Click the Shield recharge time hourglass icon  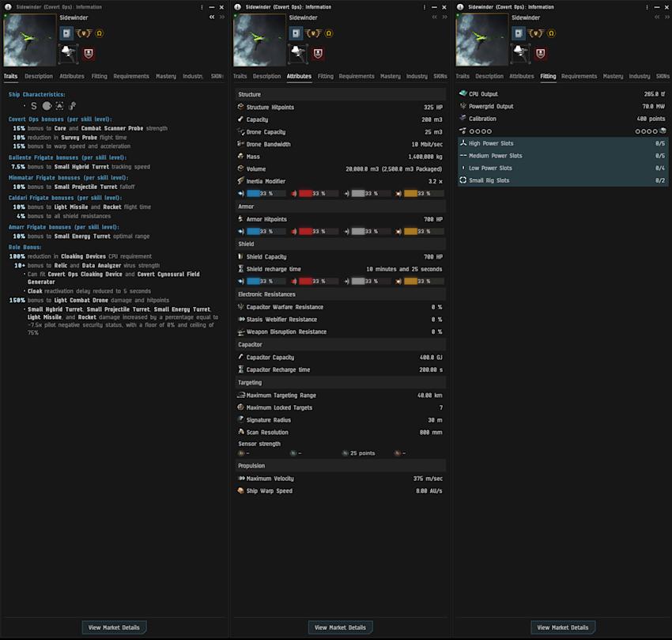tap(240, 269)
